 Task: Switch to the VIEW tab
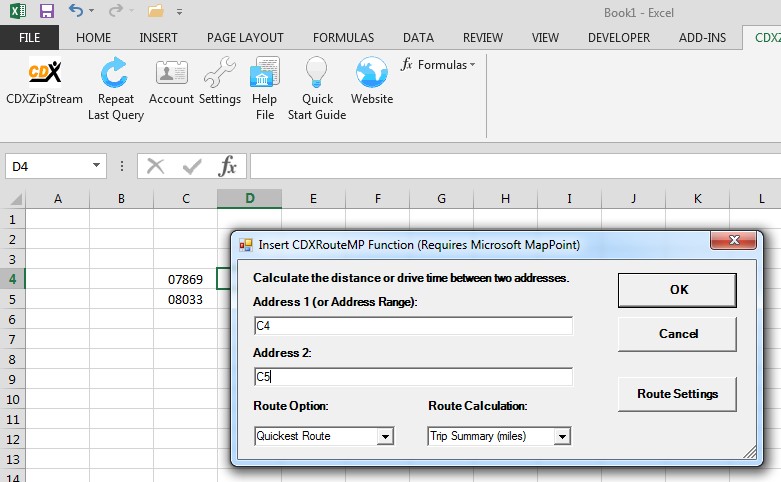point(545,38)
